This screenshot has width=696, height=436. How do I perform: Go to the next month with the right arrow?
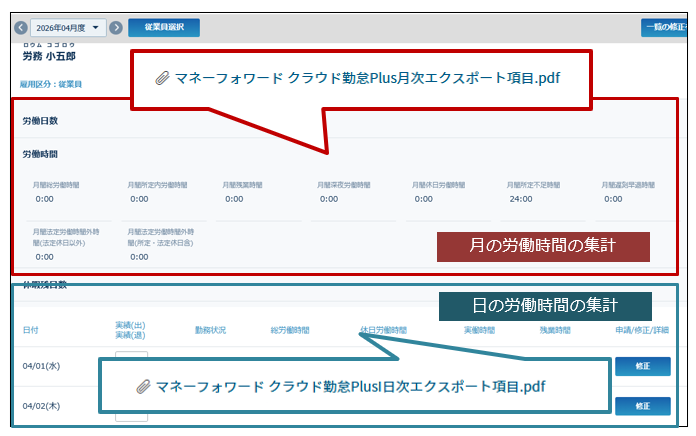[x=116, y=28]
